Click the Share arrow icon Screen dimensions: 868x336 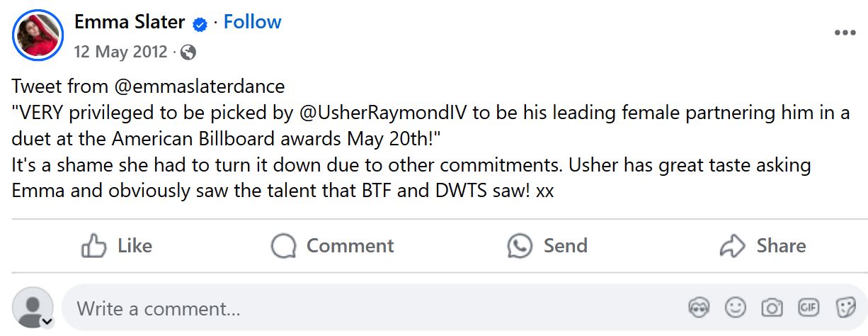732,246
